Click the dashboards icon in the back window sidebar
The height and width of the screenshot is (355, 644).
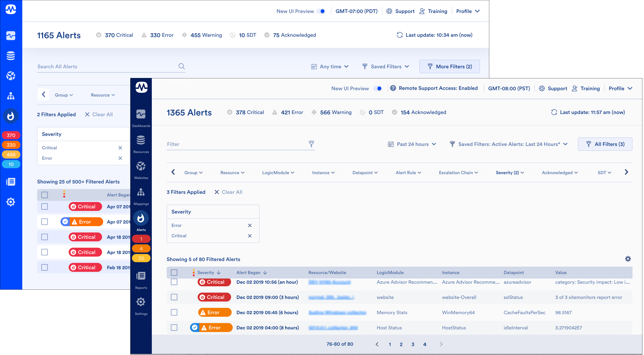pos(11,35)
